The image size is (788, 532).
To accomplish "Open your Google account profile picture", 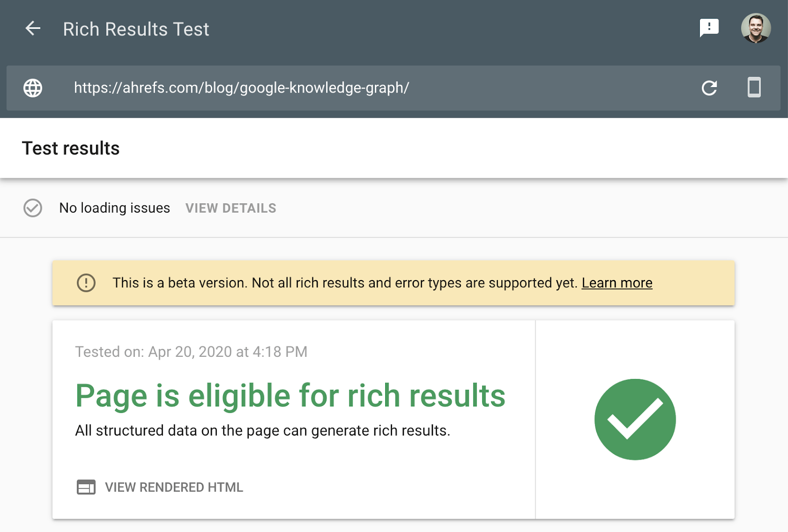I will pyautogui.click(x=755, y=28).
